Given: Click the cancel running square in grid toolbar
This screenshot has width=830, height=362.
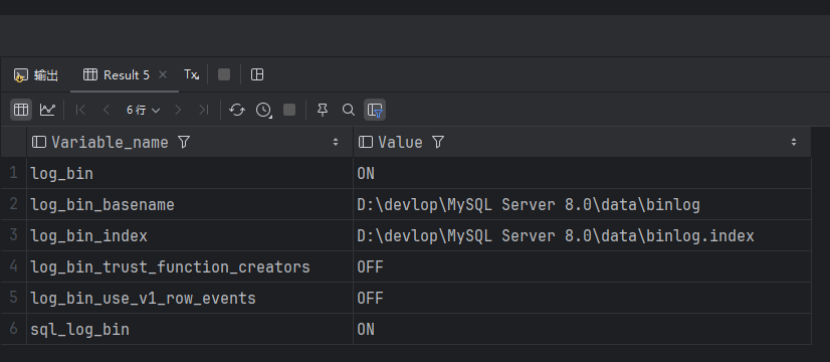Looking at the screenshot, I should (289, 110).
